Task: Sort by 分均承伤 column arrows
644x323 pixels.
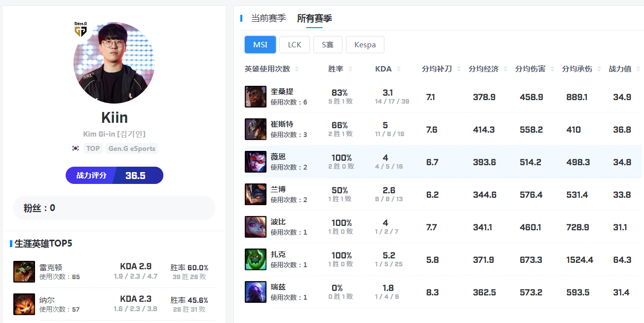Action: click(599, 69)
